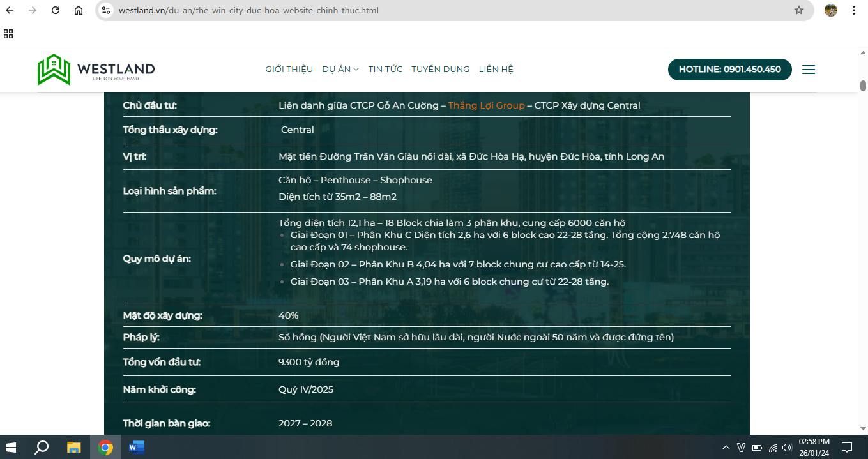Image resolution: width=868 pixels, height=459 pixels.
Task: Follow the Thắng Lợi Group link
Action: [x=486, y=105]
